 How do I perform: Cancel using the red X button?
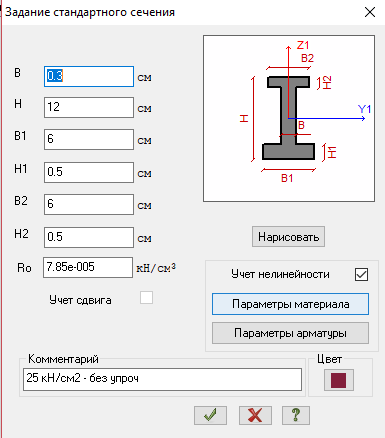tap(255, 415)
